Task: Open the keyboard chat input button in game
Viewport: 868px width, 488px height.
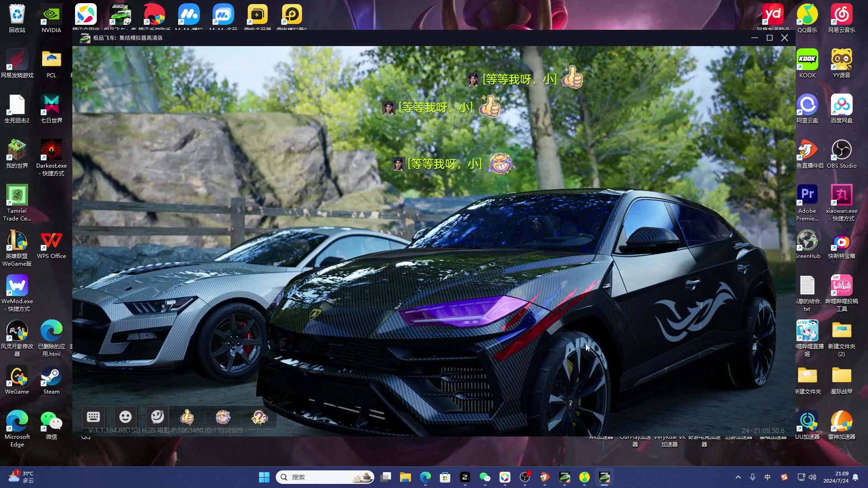Action: click(94, 417)
